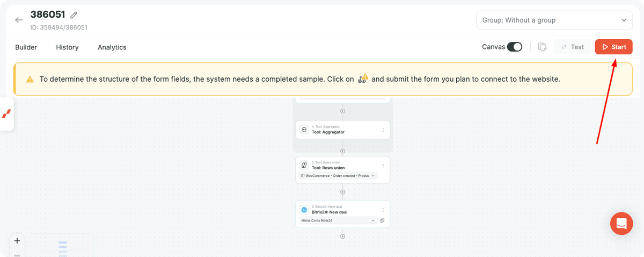Open the Aggregator step three-dot menu
The image size is (644, 257).
click(383, 130)
